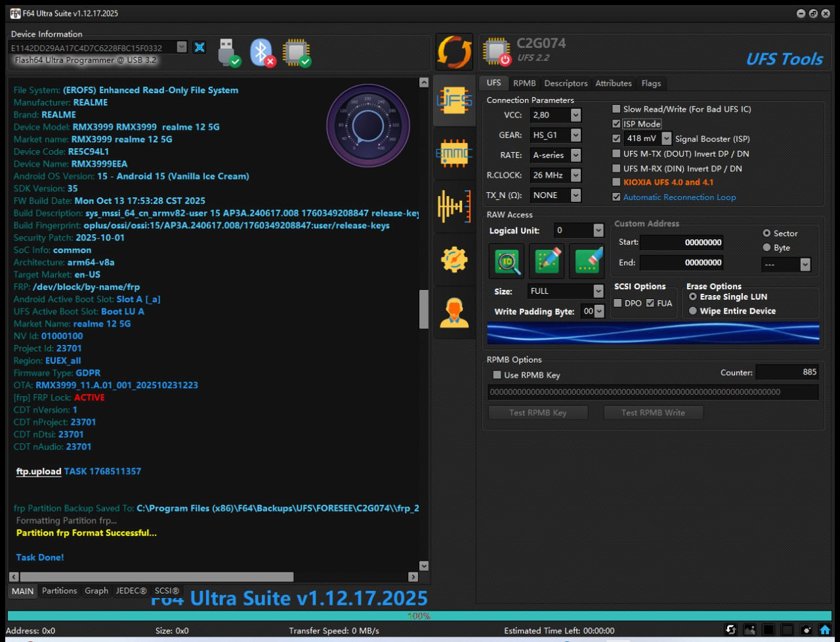Open the Size FULL dropdown
This screenshot has width=840, height=642.
click(598, 291)
